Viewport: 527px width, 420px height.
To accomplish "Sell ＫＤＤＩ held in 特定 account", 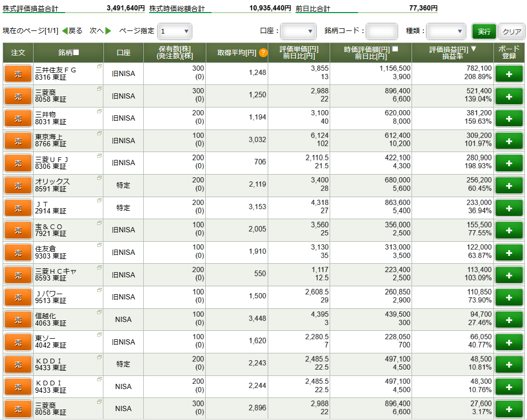I will pyautogui.click(x=18, y=364).
